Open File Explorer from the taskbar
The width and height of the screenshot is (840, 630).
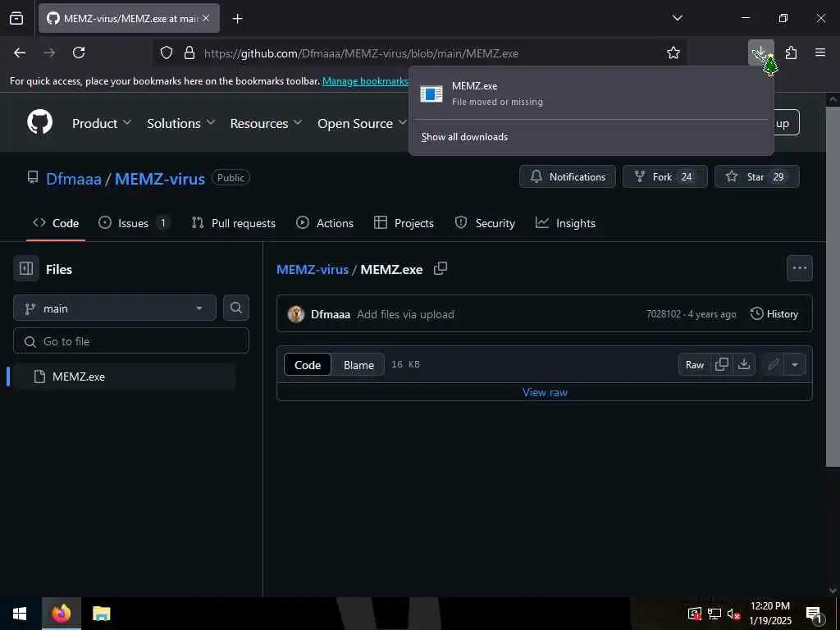pyautogui.click(x=101, y=614)
